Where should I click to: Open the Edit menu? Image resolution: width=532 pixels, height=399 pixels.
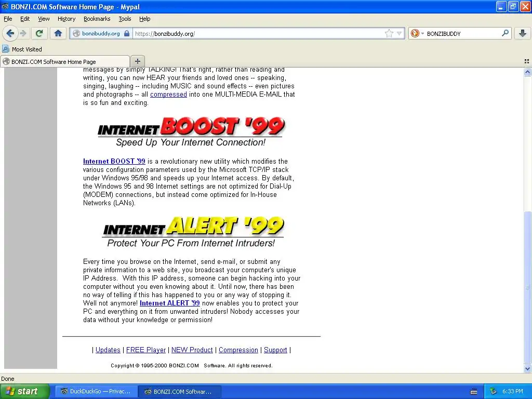point(25,19)
